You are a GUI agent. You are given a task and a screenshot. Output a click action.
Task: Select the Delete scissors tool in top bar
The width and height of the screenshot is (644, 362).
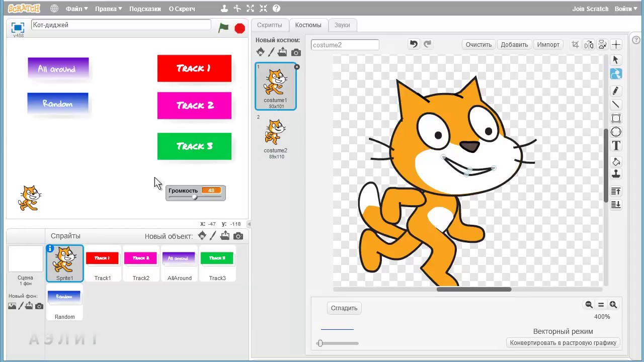[237, 9]
